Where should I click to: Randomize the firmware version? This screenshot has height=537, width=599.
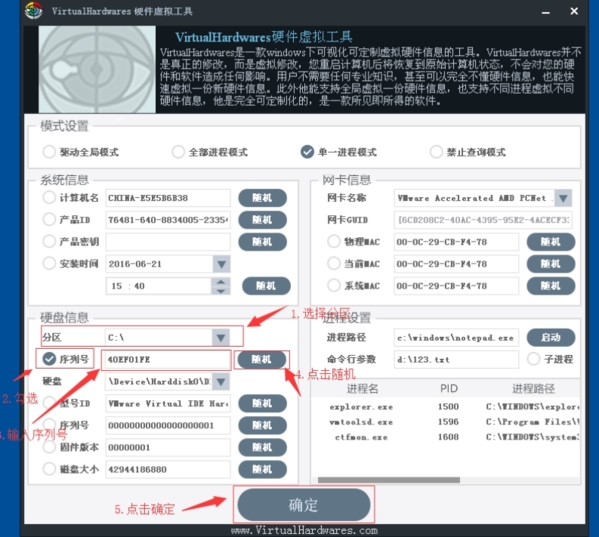click(x=262, y=447)
